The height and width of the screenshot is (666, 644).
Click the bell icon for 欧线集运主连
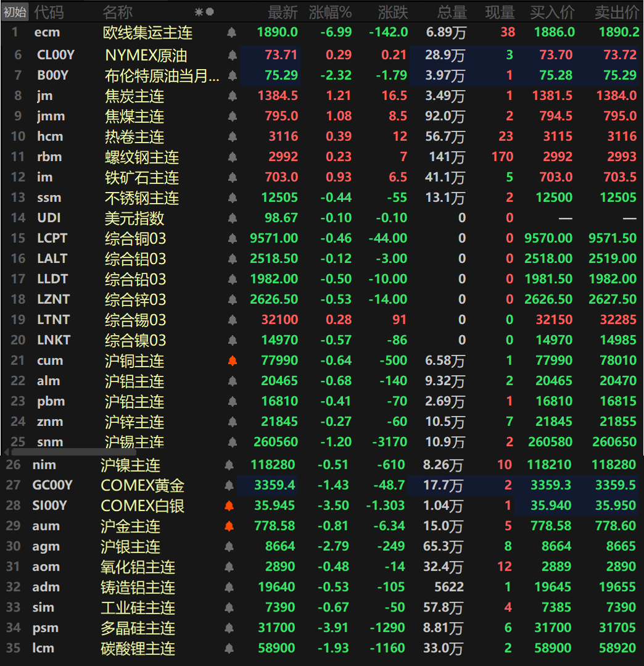point(232,33)
